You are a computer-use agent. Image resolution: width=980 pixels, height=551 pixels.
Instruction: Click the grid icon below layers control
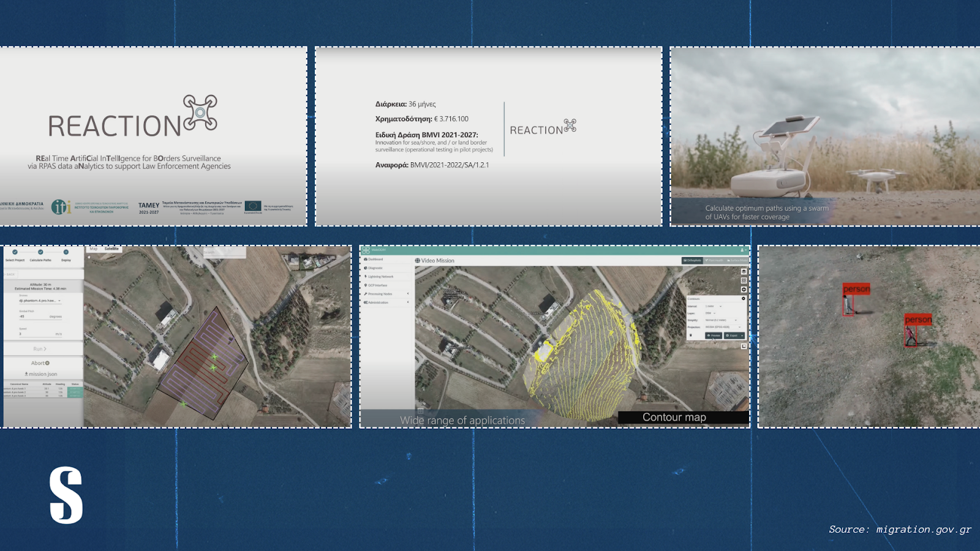[744, 280]
